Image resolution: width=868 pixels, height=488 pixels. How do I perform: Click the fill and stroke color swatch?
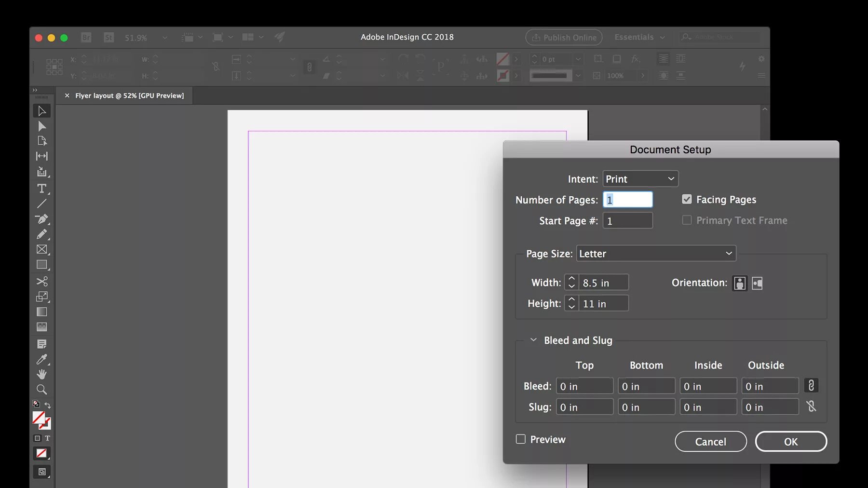click(41, 420)
